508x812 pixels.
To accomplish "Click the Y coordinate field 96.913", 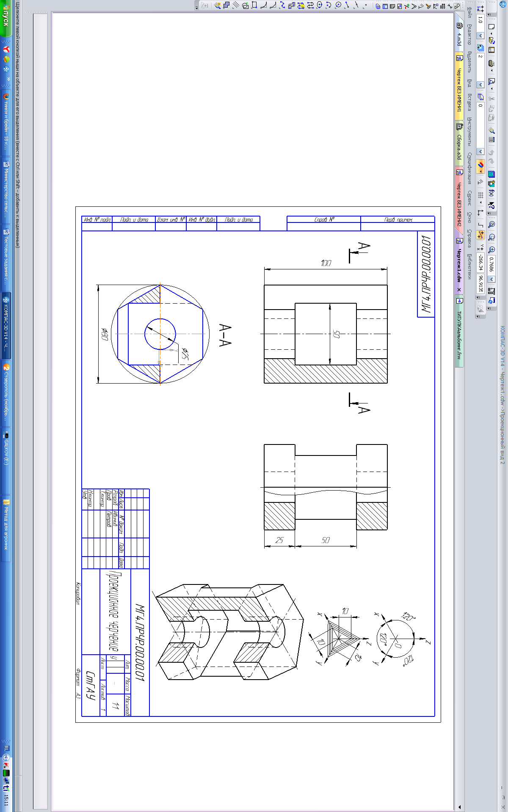I will (x=480, y=284).
